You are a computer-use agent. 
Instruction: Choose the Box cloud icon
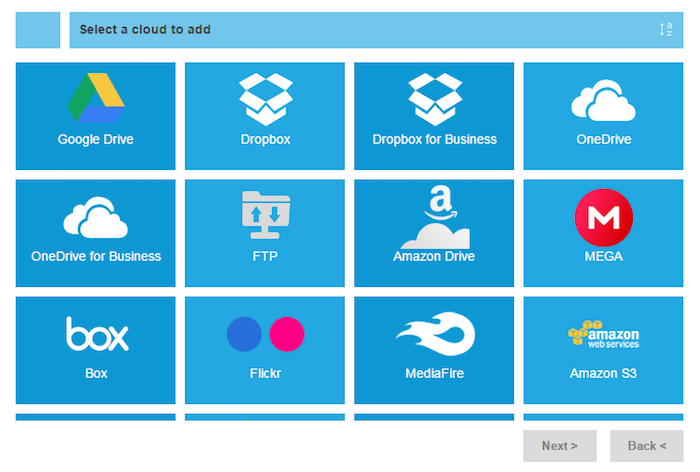click(96, 334)
